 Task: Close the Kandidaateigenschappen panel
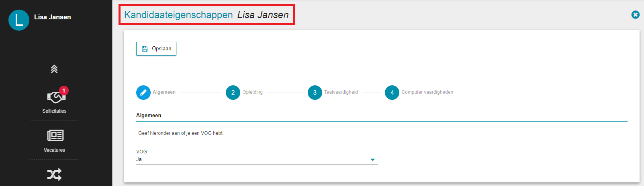tap(635, 14)
